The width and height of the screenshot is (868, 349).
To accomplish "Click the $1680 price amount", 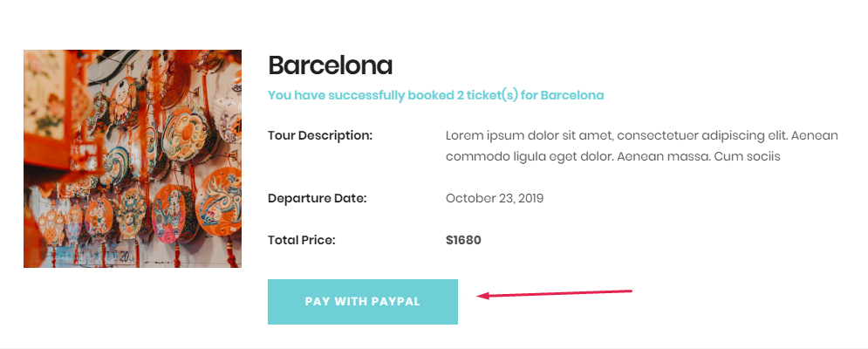I will (x=463, y=240).
